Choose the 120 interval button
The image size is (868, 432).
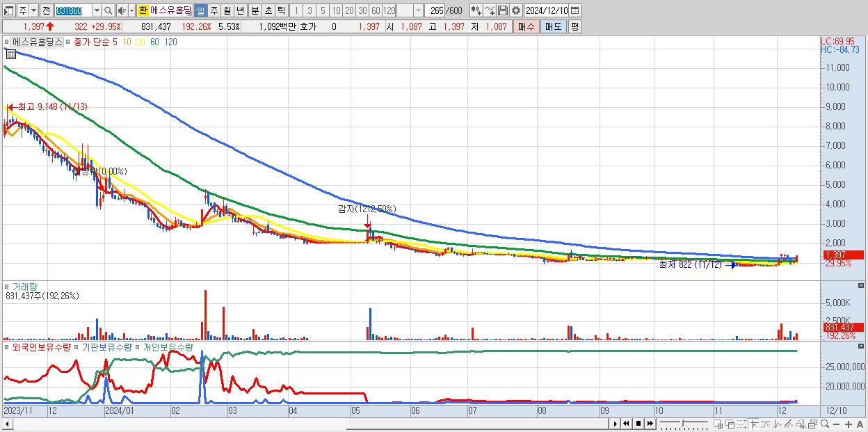pyautogui.click(x=389, y=10)
